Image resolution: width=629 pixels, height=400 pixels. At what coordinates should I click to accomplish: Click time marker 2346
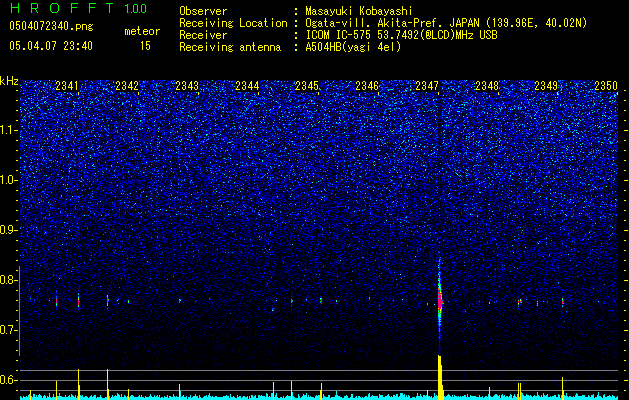367,85
